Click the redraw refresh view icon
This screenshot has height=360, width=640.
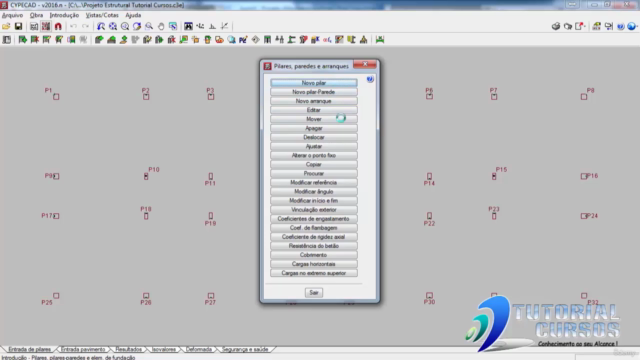[137, 26]
